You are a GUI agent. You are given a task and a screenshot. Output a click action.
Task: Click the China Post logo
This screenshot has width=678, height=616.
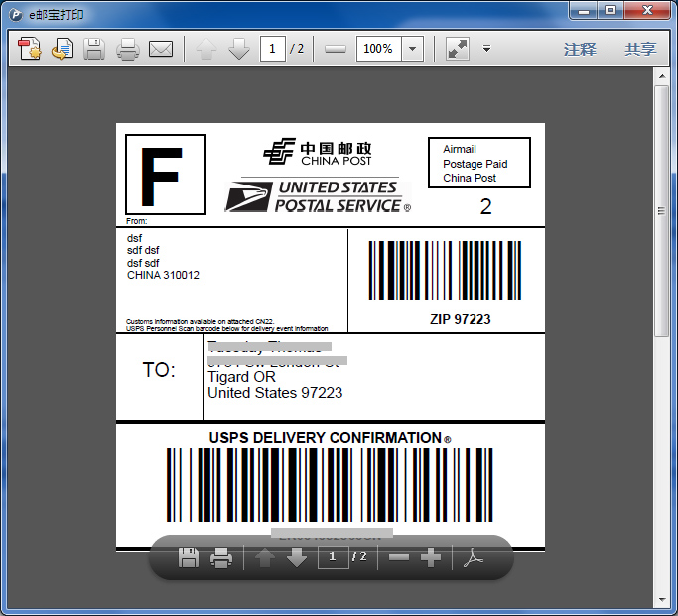[318, 152]
